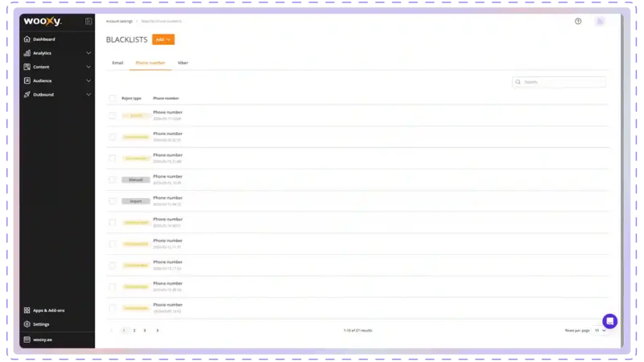Open Settings gear in sidebar

pyautogui.click(x=27, y=324)
